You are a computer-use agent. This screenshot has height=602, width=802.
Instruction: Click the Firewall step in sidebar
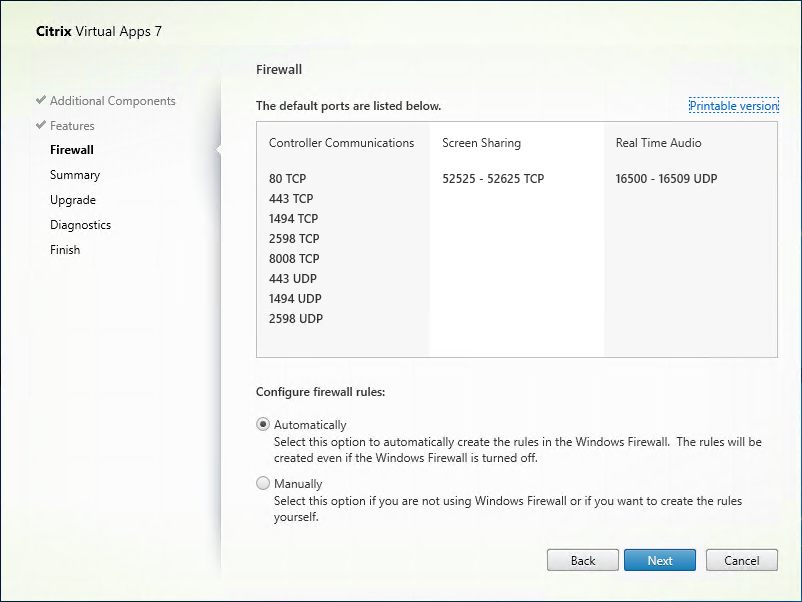72,150
